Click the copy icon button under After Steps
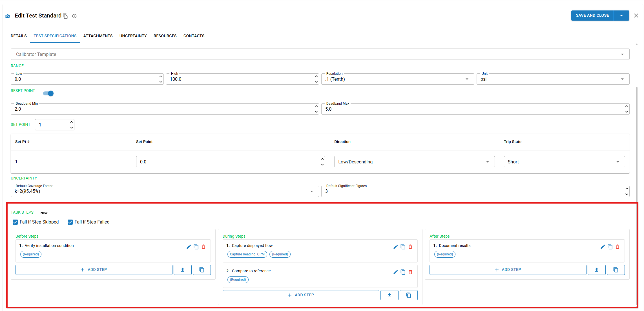The width and height of the screenshot is (644, 311). [616, 270]
